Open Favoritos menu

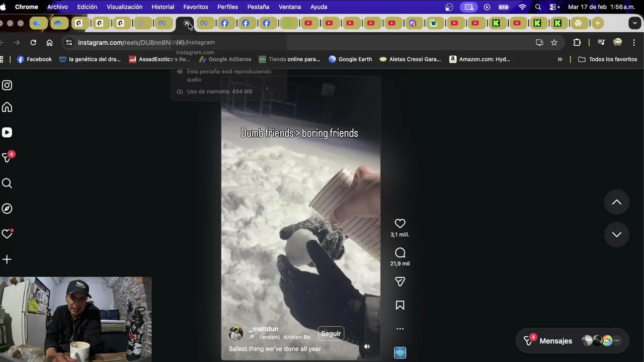pyautogui.click(x=196, y=7)
